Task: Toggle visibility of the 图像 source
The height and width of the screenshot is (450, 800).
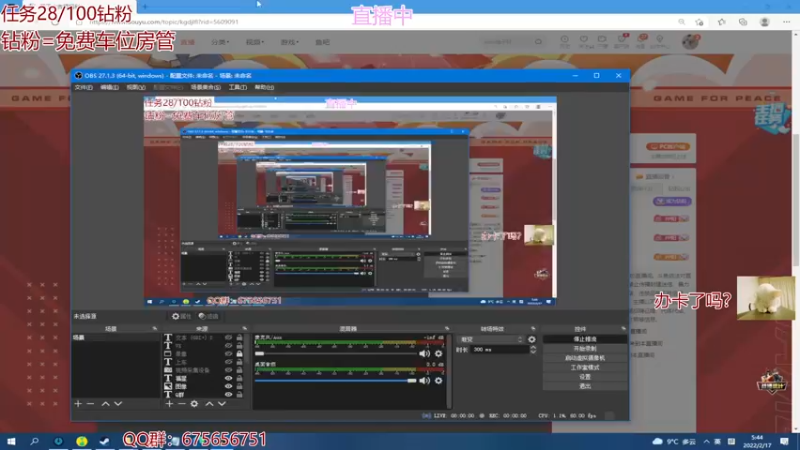Action: [x=228, y=386]
